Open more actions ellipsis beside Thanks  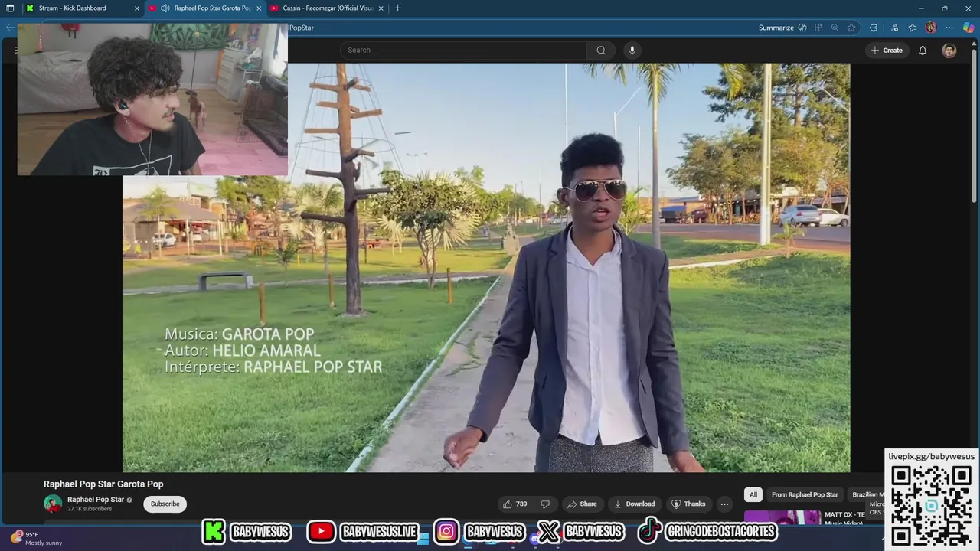(724, 504)
